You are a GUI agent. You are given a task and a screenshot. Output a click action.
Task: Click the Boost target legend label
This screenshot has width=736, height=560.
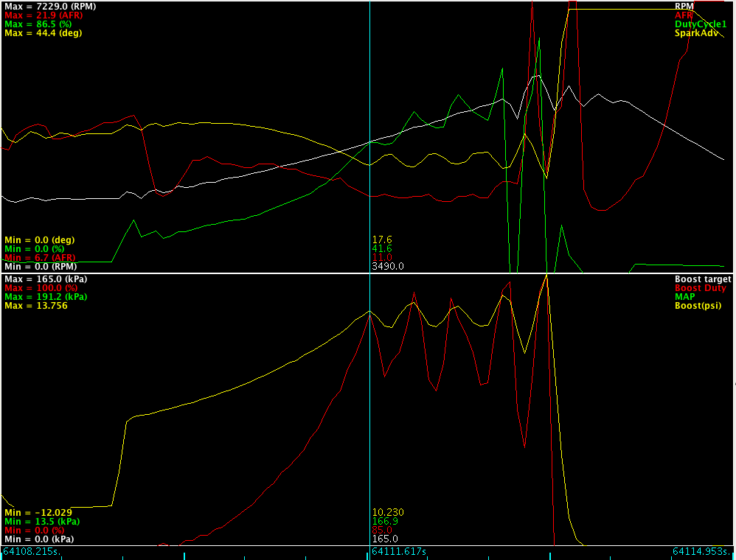[x=703, y=279]
